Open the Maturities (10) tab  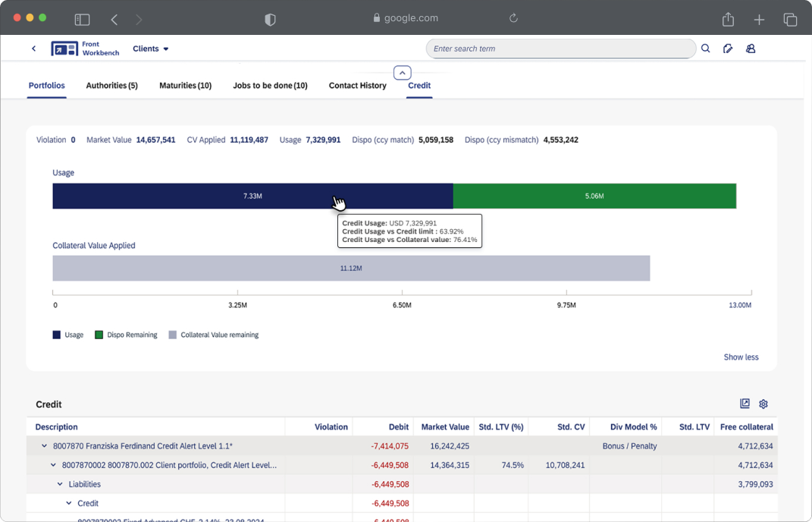(185, 86)
